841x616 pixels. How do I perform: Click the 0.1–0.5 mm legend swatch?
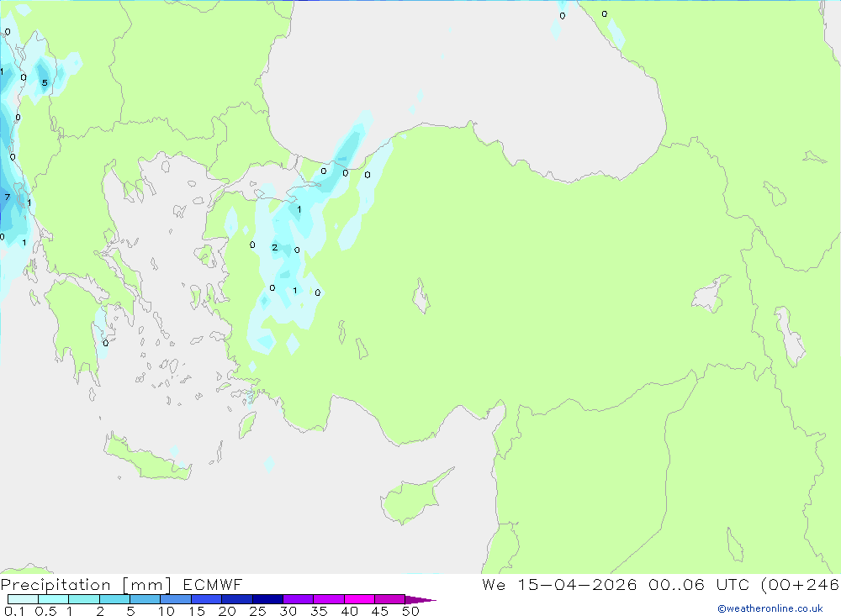[23, 599]
